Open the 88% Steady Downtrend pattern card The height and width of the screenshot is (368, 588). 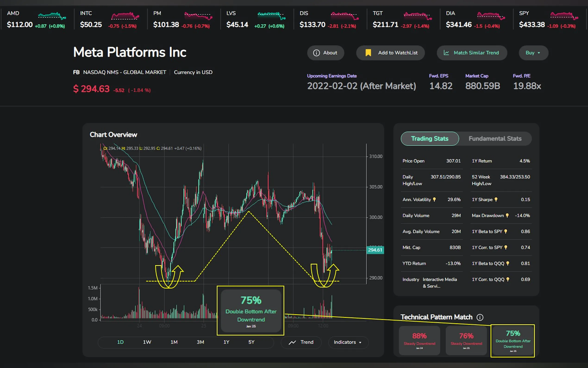(419, 340)
